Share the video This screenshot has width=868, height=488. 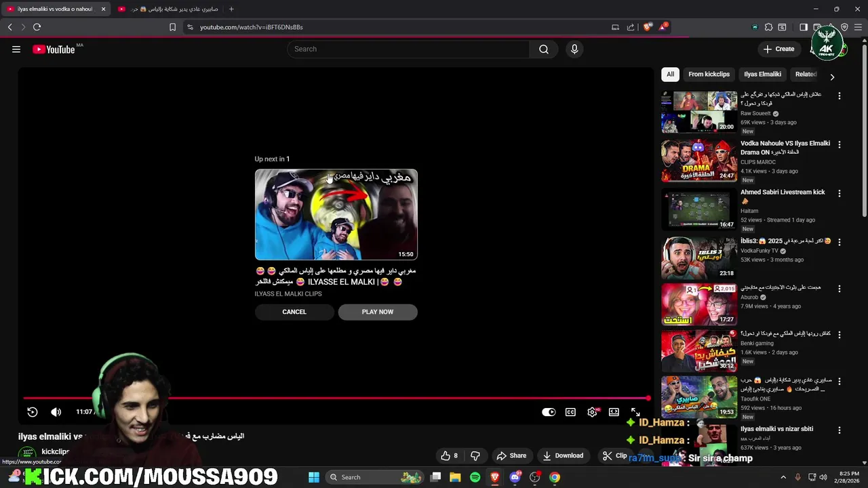pyautogui.click(x=511, y=455)
